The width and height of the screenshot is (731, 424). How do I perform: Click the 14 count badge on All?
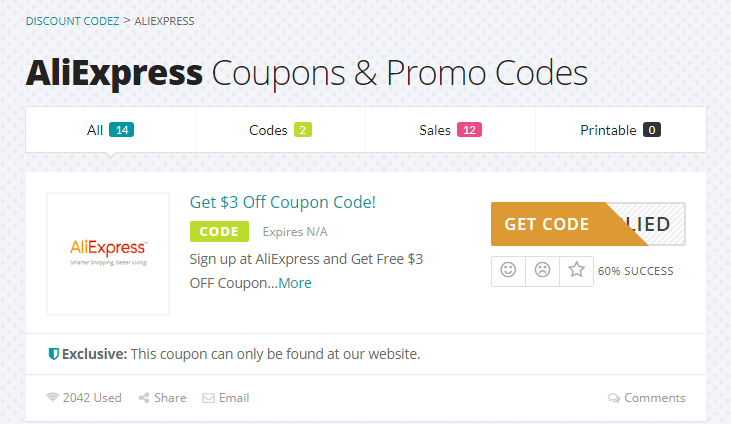click(x=122, y=130)
